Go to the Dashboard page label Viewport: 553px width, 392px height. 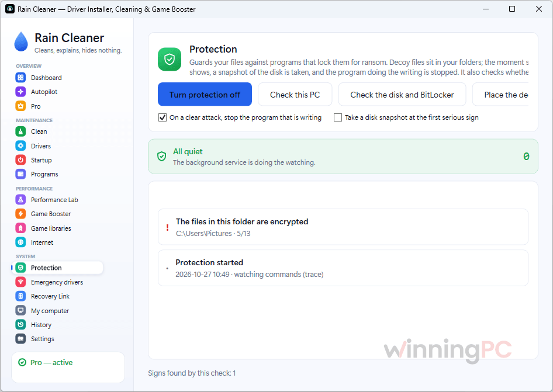pos(46,78)
